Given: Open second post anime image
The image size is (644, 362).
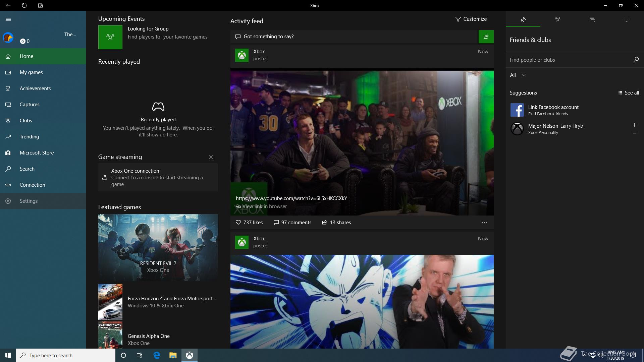Looking at the screenshot, I should point(362,302).
